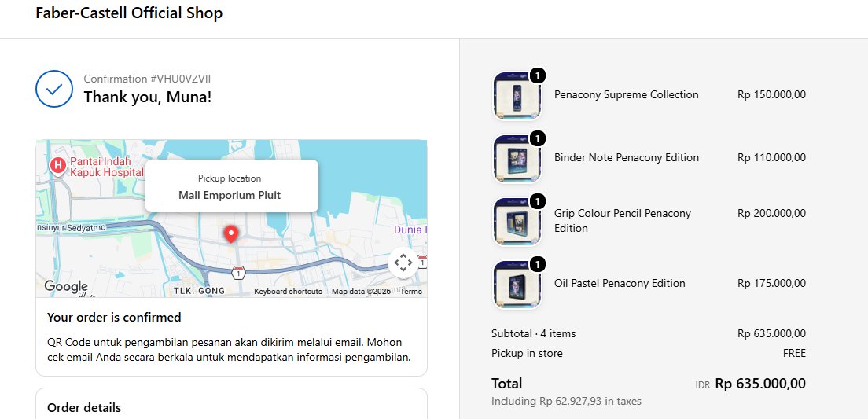
Task: Click the Oil Pastel Penacony Edition thumbnail
Action: point(517,285)
